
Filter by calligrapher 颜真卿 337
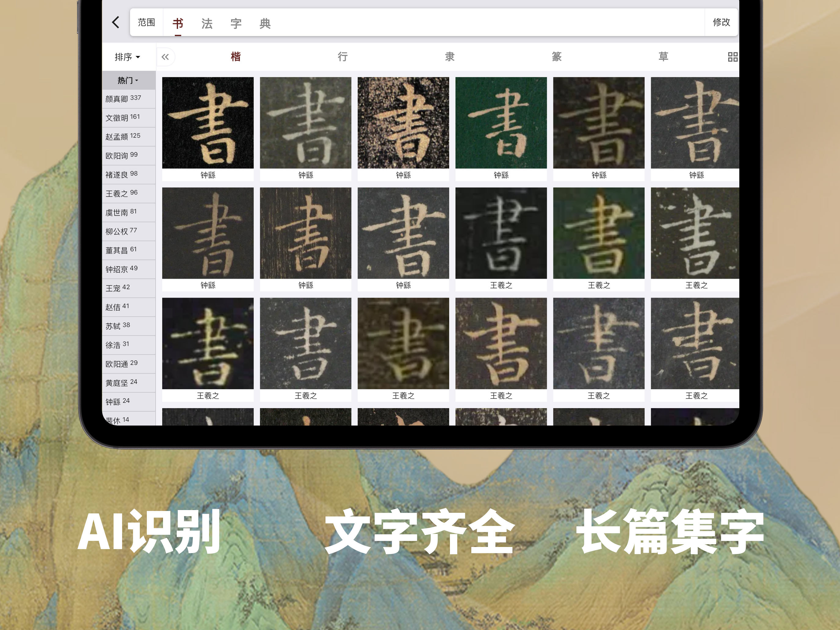point(129,99)
